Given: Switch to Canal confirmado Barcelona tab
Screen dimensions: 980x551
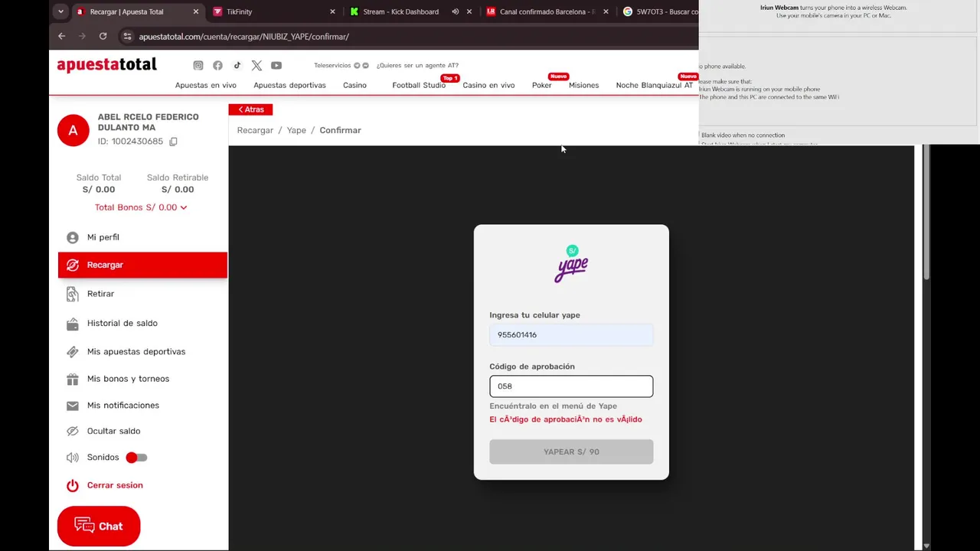Looking at the screenshot, I should click(547, 11).
